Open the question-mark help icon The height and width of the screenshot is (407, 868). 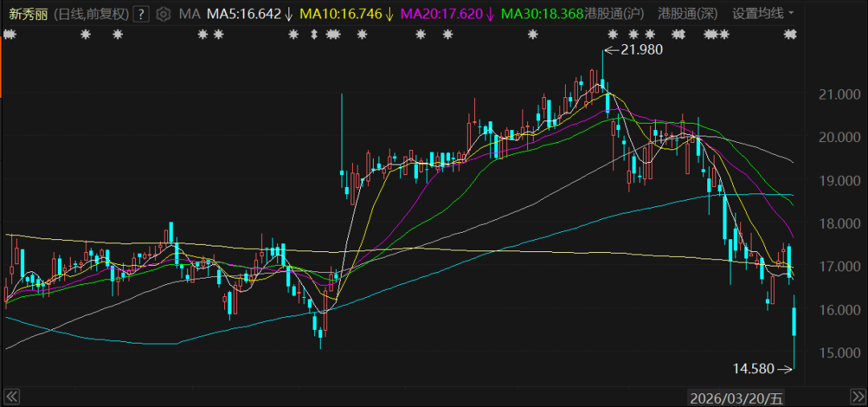click(x=142, y=14)
